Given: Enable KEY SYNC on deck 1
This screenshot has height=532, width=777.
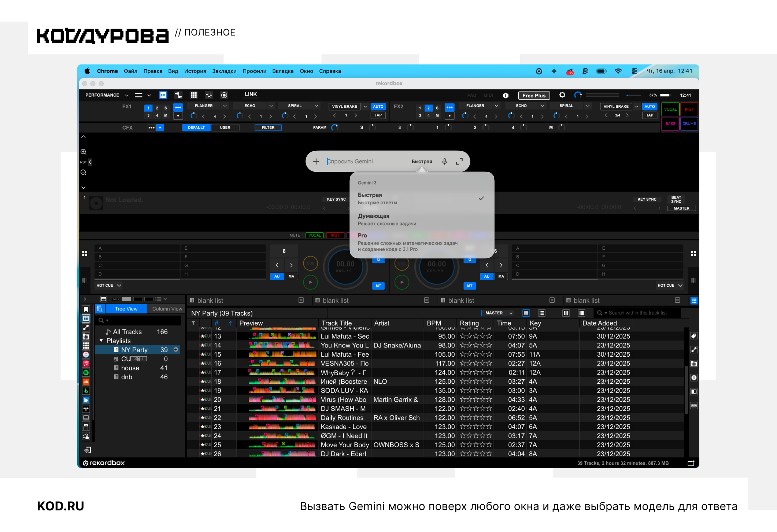Looking at the screenshot, I should 336,200.
